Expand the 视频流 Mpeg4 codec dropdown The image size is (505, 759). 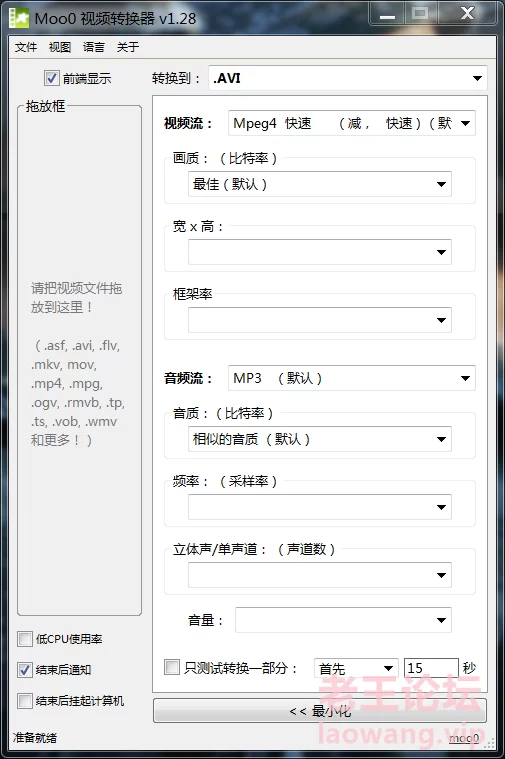(x=352, y=123)
